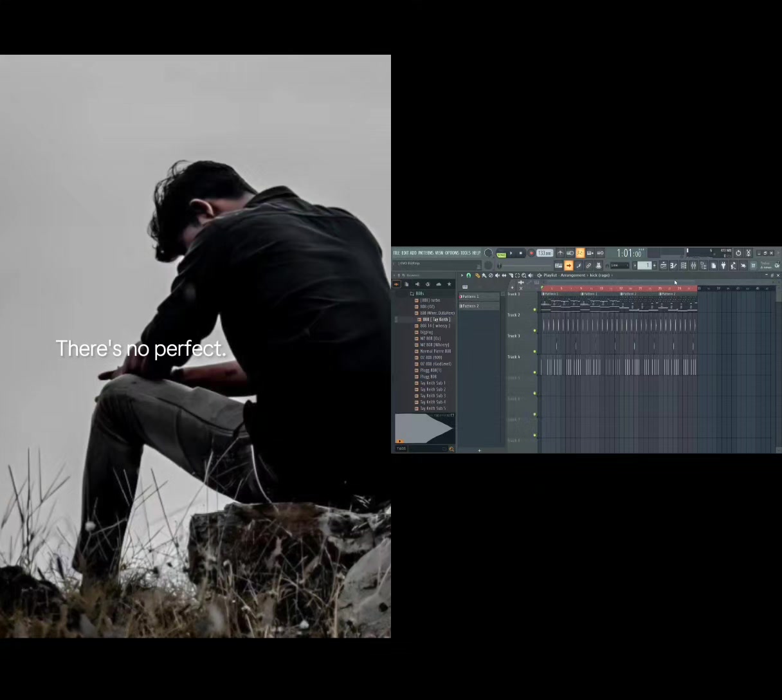The height and width of the screenshot is (700, 782).
Task: Click the waveform sample preview
Action: coord(424,428)
